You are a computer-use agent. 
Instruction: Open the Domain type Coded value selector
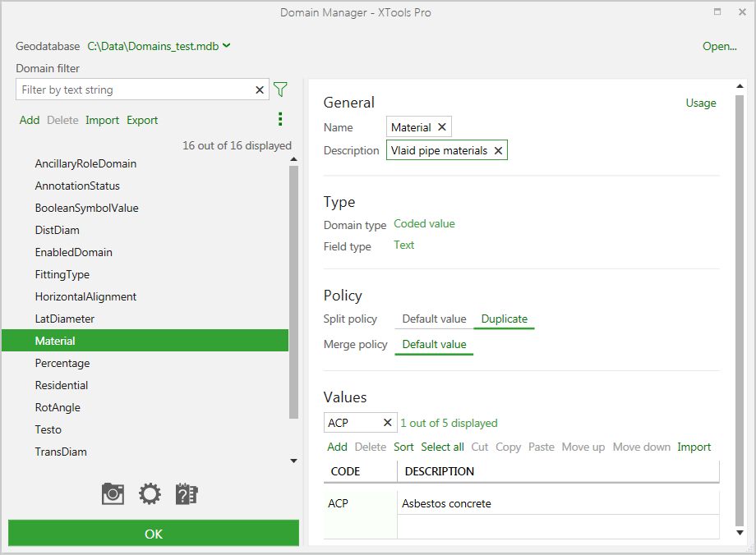424,223
